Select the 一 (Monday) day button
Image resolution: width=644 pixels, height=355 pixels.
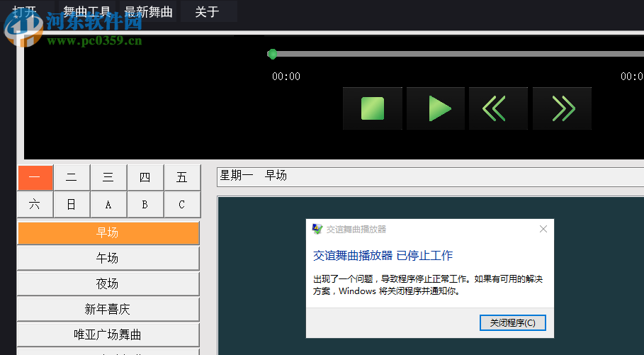35,177
